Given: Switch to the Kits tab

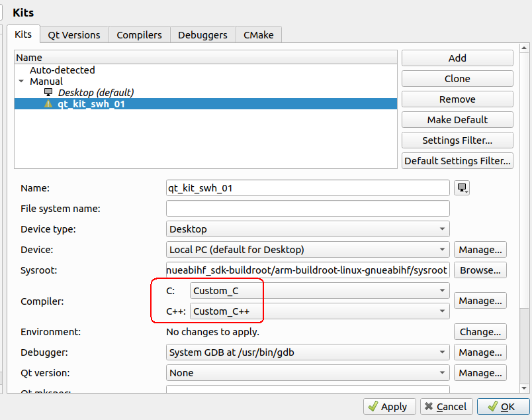Looking at the screenshot, I should [x=23, y=34].
